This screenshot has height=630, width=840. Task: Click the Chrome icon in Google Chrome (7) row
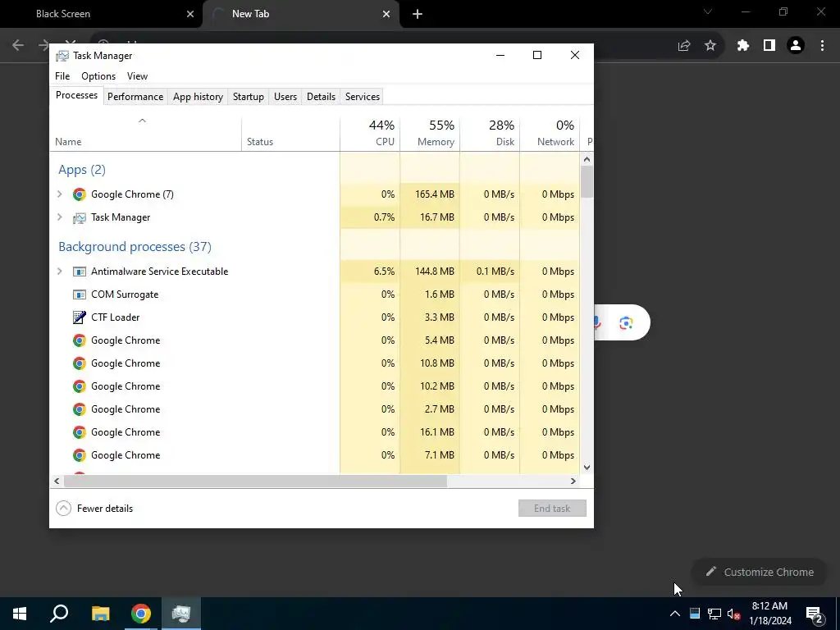click(x=80, y=194)
